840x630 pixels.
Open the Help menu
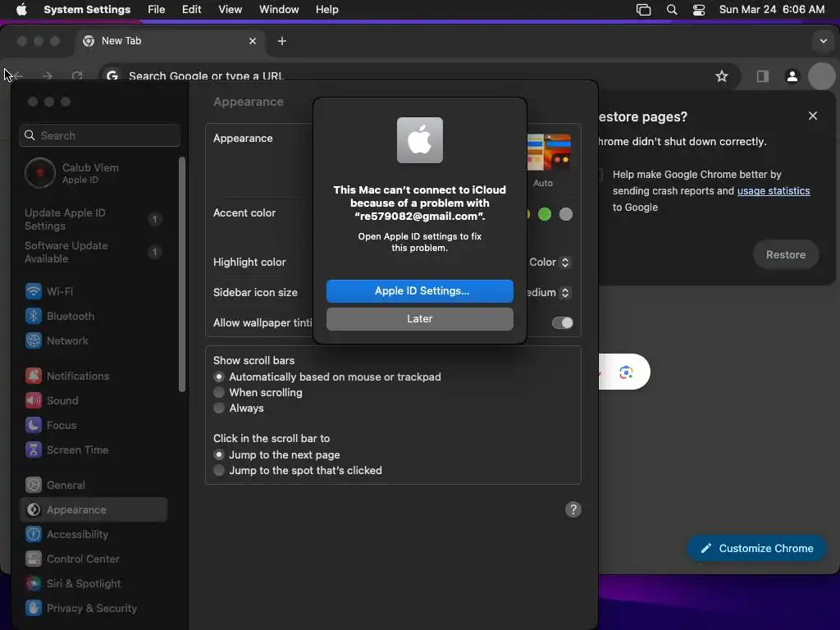click(326, 10)
